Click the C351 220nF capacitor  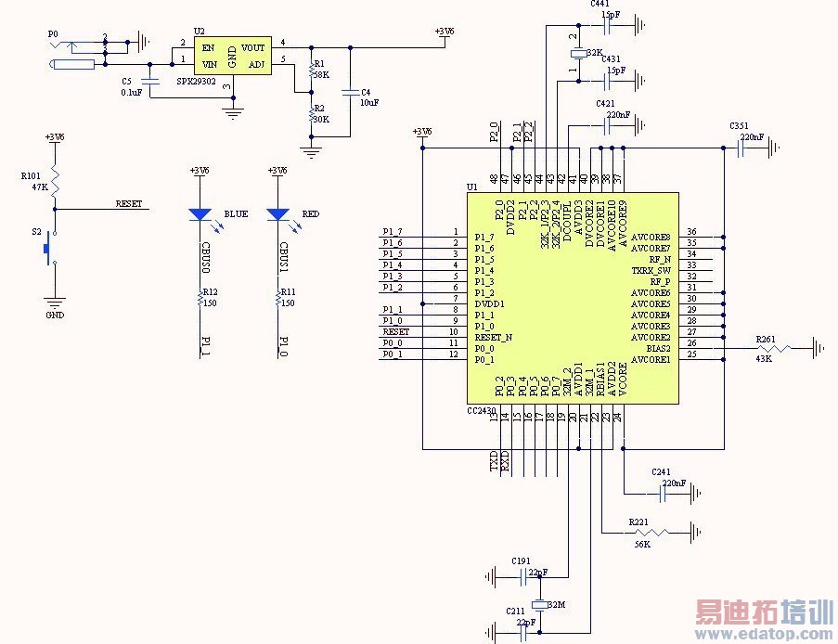pyautogui.click(x=741, y=148)
